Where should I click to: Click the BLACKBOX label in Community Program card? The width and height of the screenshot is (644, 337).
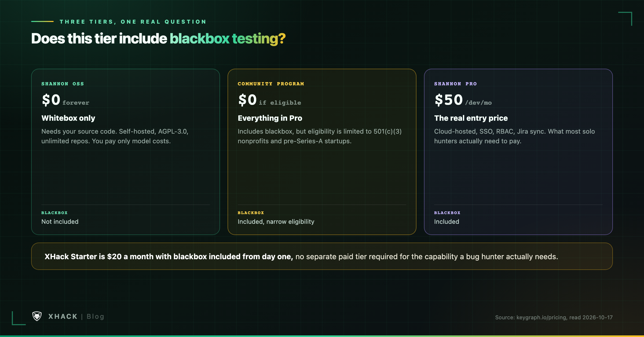pos(251,213)
